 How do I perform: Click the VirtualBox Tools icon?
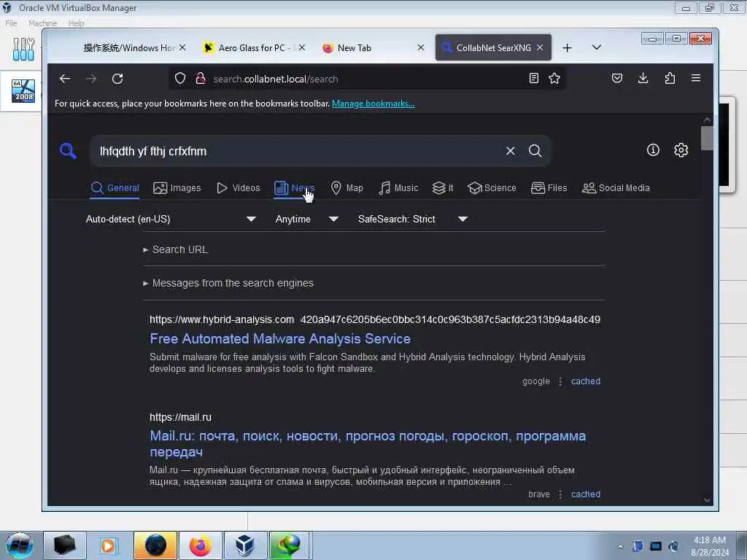click(23, 49)
